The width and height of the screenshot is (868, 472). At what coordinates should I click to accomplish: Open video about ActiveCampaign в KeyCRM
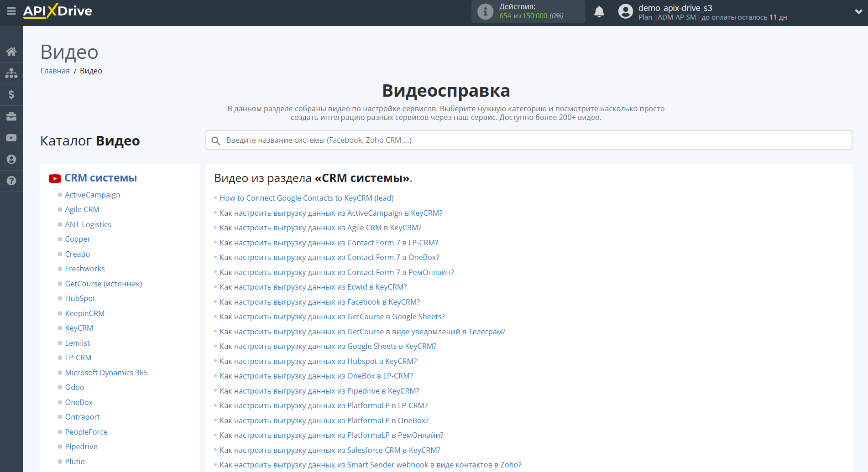pos(331,213)
